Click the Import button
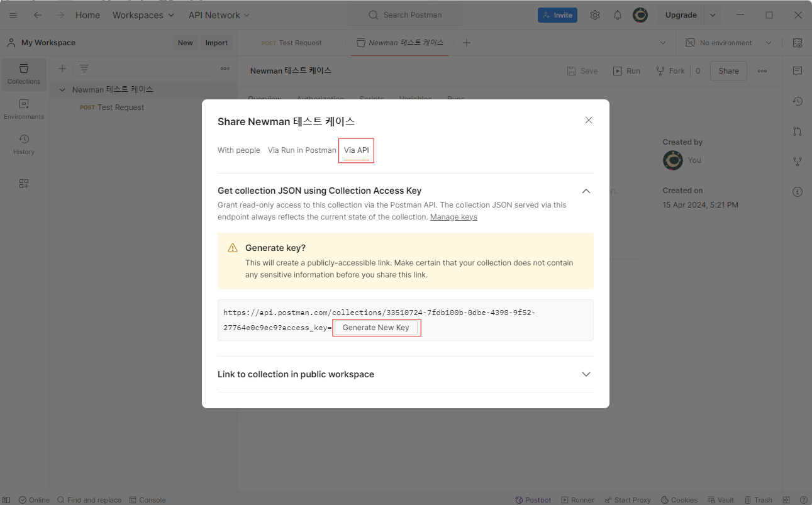This screenshot has height=505, width=812. pyautogui.click(x=216, y=43)
